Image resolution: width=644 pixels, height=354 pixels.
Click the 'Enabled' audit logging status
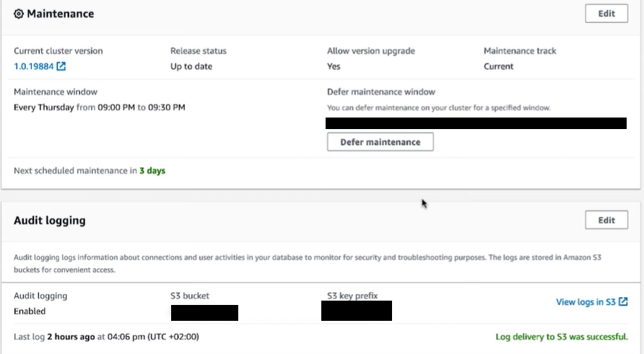pos(30,311)
